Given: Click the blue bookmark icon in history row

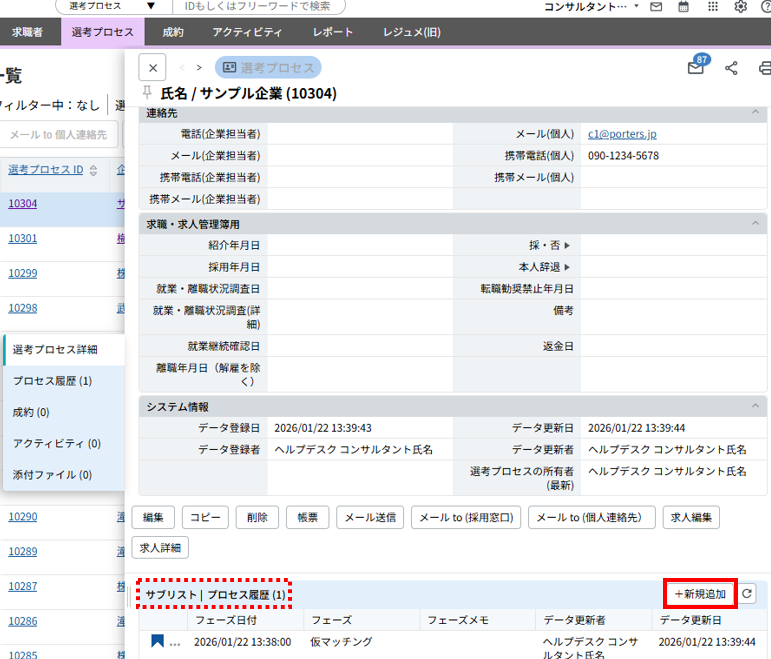Looking at the screenshot, I should tap(158, 641).
